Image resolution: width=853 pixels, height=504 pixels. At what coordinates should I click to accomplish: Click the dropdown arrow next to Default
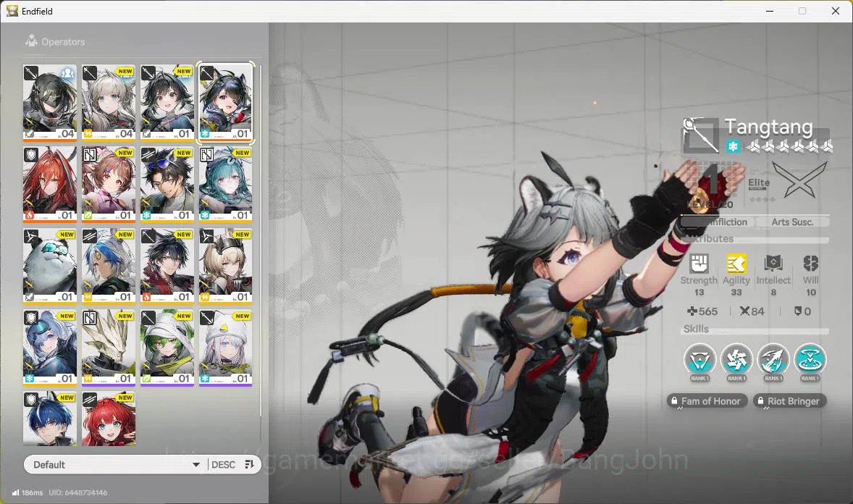[196, 465]
